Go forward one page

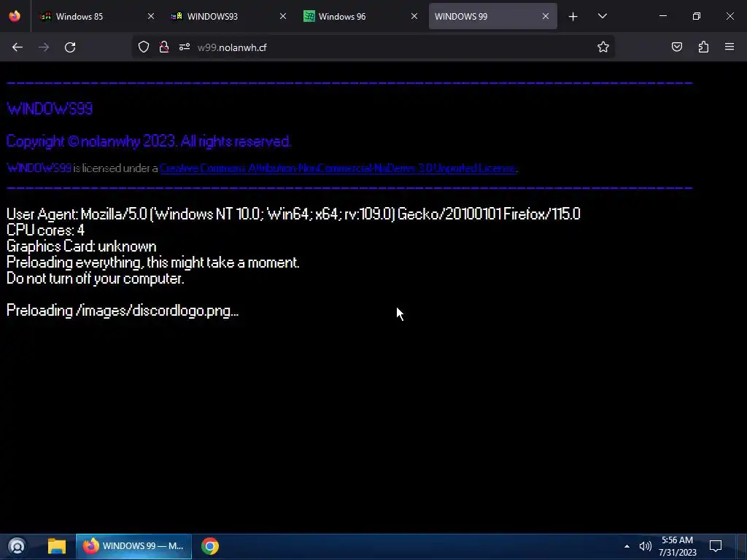tap(44, 47)
